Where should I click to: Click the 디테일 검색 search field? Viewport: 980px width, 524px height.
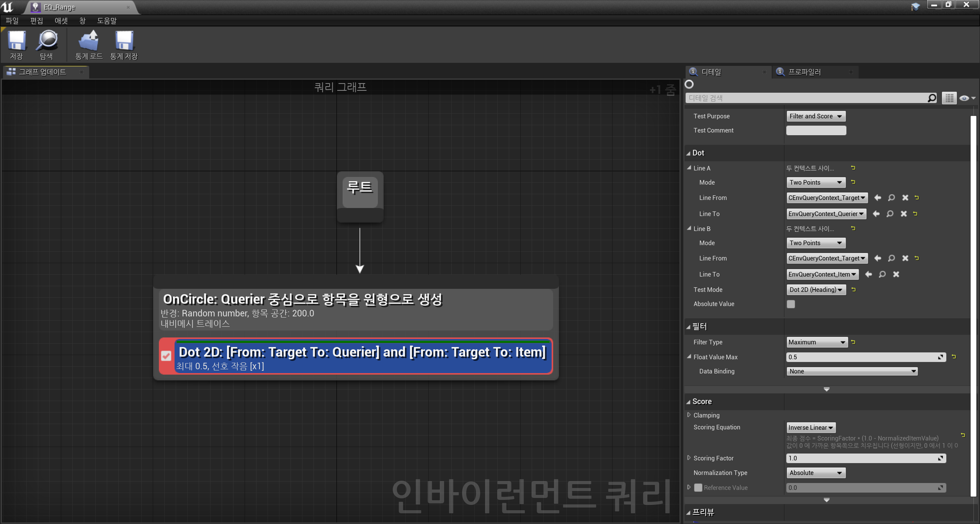coord(804,98)
